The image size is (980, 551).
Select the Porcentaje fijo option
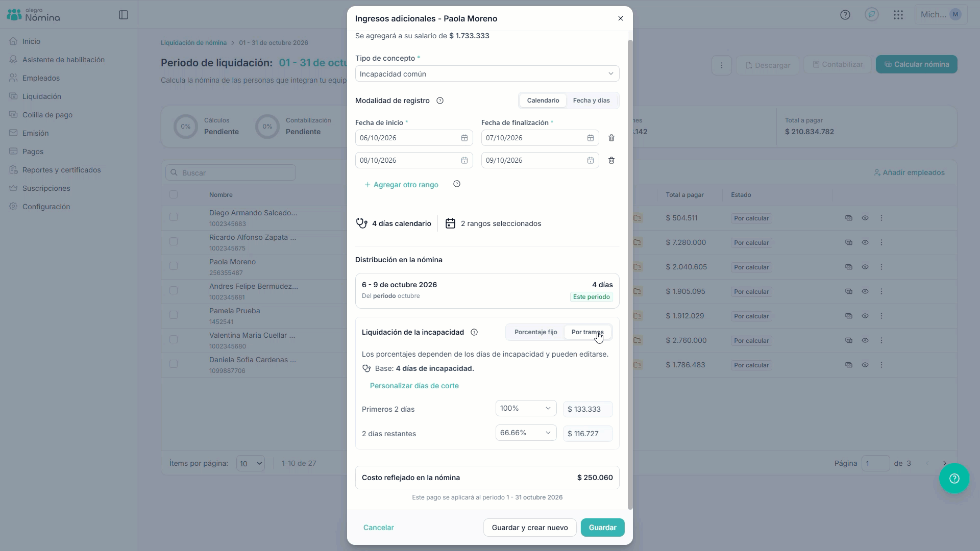pos(535,332)
